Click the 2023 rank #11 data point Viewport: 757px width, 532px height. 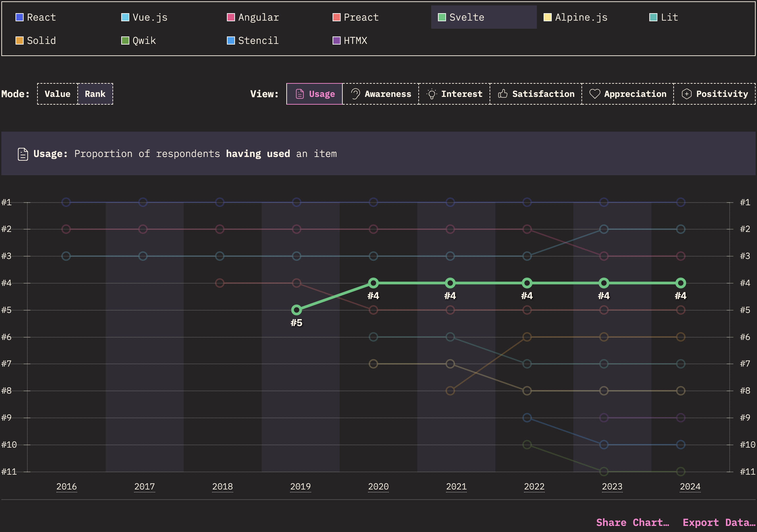coord(604,471)
